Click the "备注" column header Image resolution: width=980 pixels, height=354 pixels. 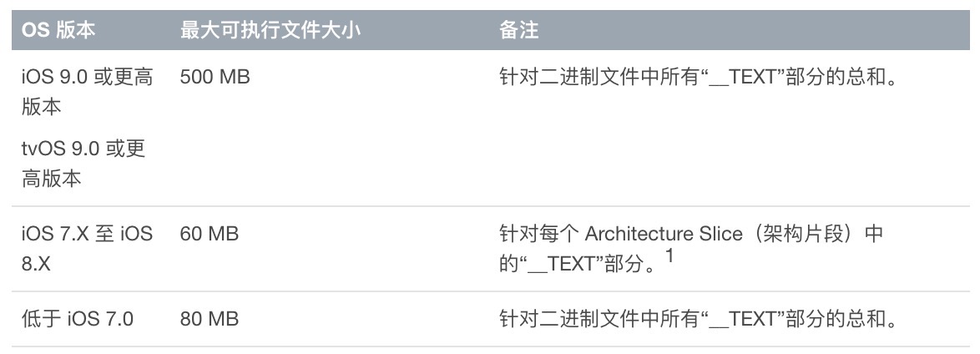[518, 31]
